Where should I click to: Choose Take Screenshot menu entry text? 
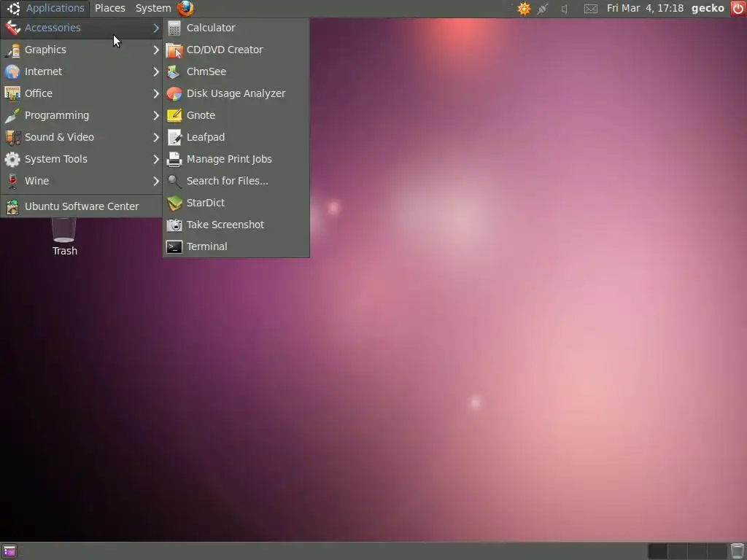point(225,225)
